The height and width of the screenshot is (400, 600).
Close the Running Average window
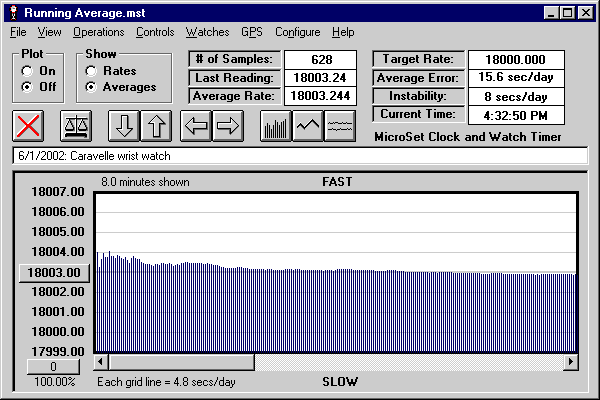click(x=585, y=13)
